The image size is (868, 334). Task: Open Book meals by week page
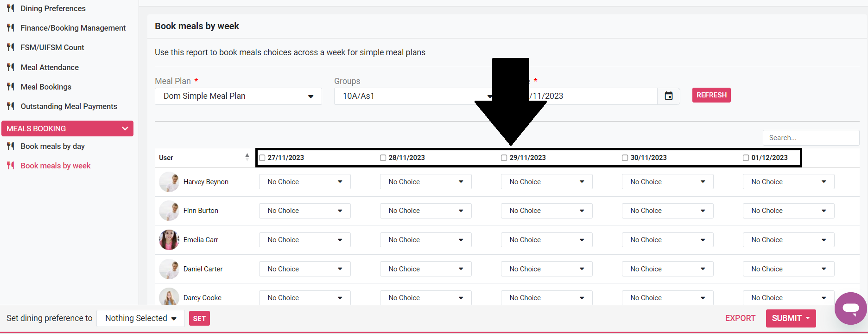pyautogui.click(x=56, y=166)
